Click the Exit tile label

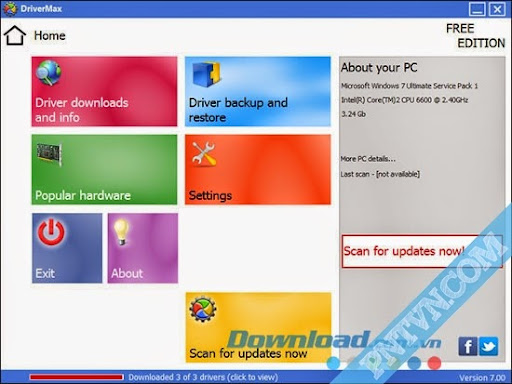coord(45,273)
